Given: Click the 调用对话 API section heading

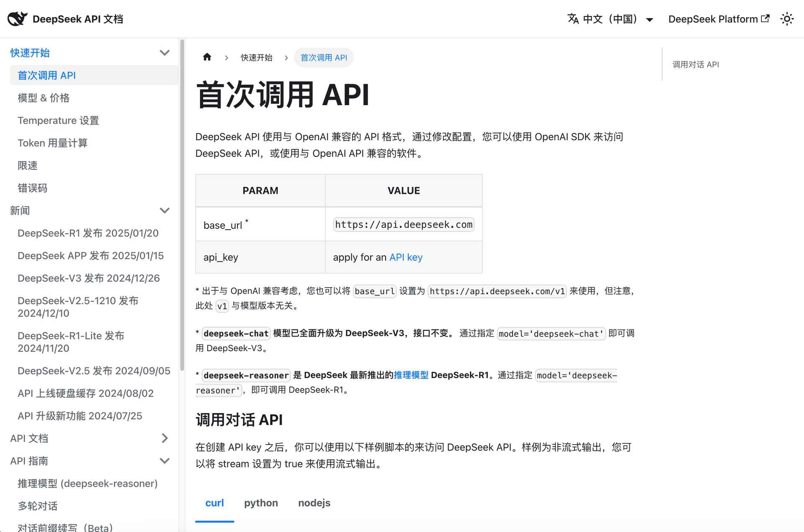Looking at the screenshot, I should (x=239, y=419).
